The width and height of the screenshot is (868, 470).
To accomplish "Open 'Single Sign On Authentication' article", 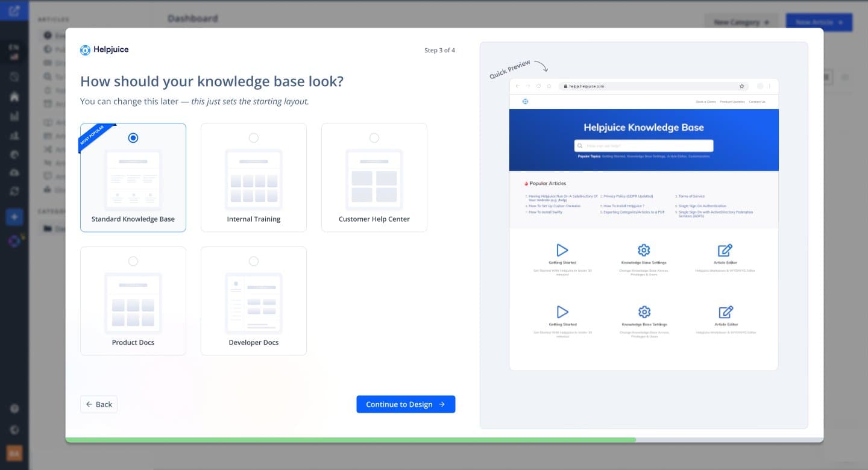I will [x=702, y=206].
